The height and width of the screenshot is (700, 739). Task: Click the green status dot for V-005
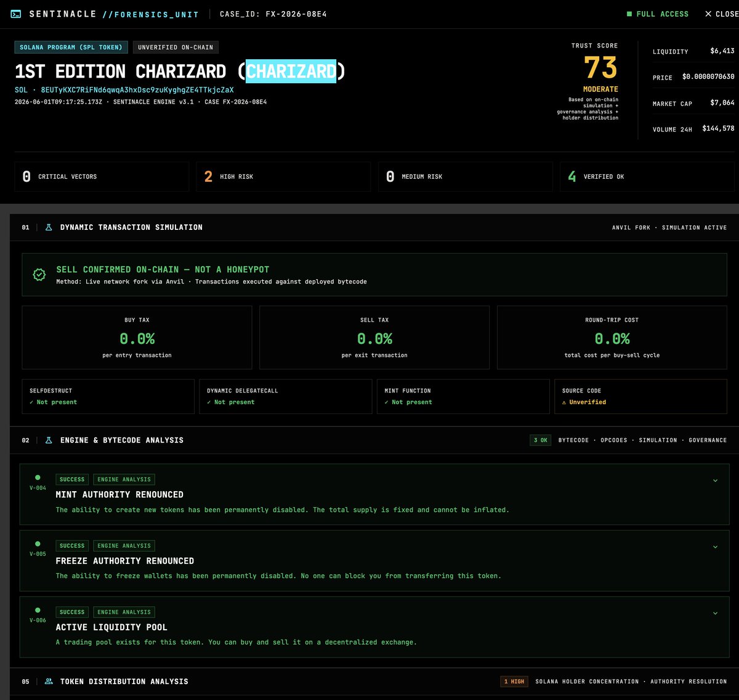38,544
